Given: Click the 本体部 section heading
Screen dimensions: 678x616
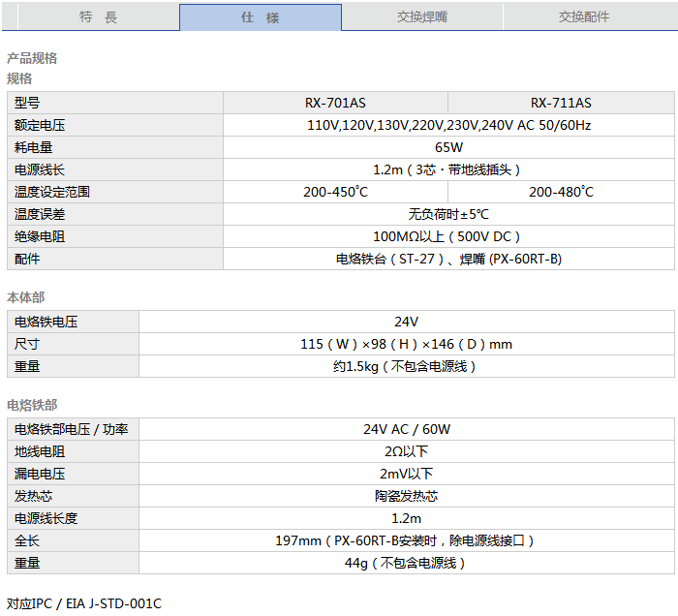Looking at the screenshot, I should pos(26,297).
